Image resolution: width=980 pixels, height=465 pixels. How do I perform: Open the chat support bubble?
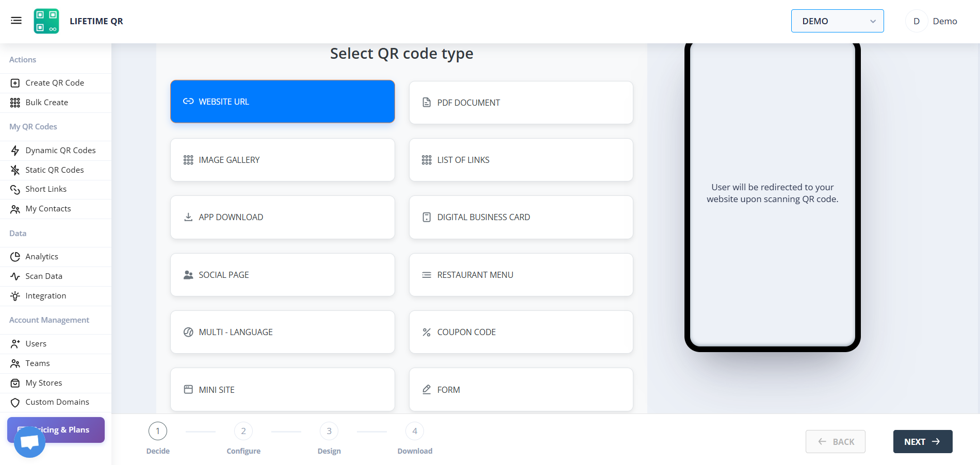pyautogui.click(x=29, y=442)
